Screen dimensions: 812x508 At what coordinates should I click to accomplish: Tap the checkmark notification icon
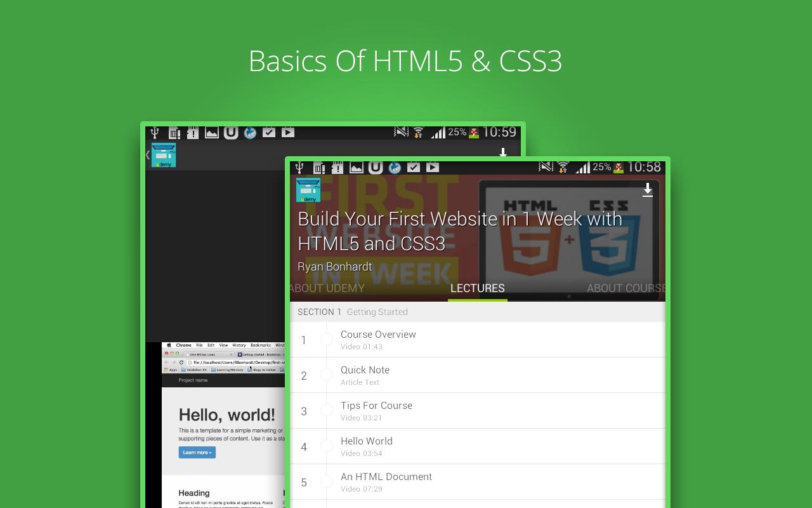click(x=414, y=167)
